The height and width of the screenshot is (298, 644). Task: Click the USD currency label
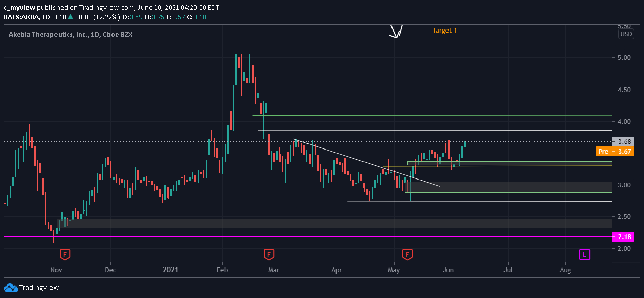(626, 34)
